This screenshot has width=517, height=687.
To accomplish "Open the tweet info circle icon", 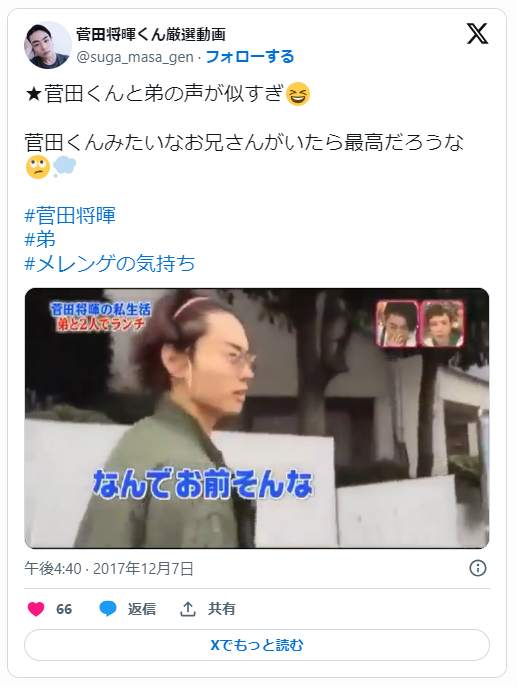I will point(478,568).
